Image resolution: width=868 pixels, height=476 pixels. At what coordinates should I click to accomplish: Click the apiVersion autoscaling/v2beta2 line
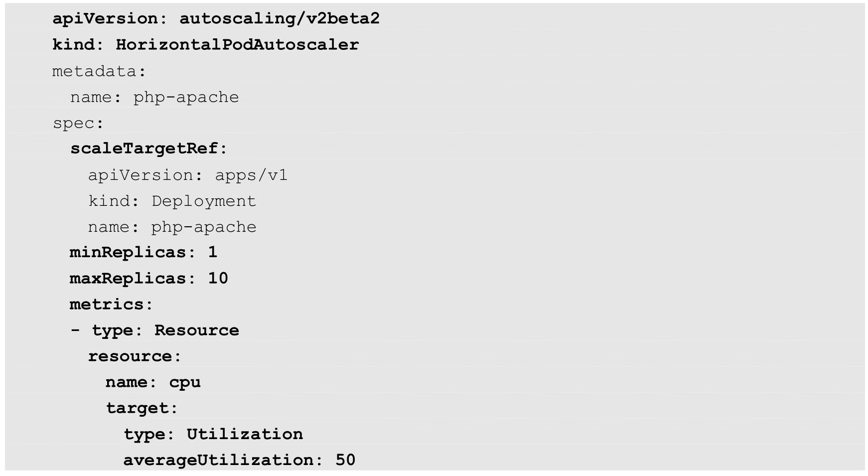click(216, 19)
